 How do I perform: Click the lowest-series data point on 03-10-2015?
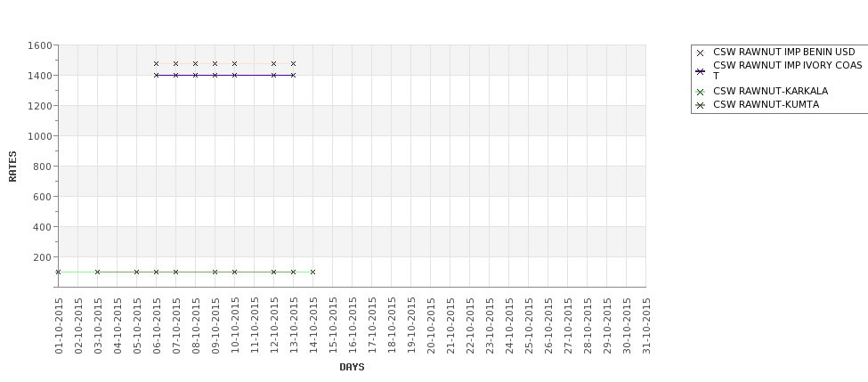point(97,272)
